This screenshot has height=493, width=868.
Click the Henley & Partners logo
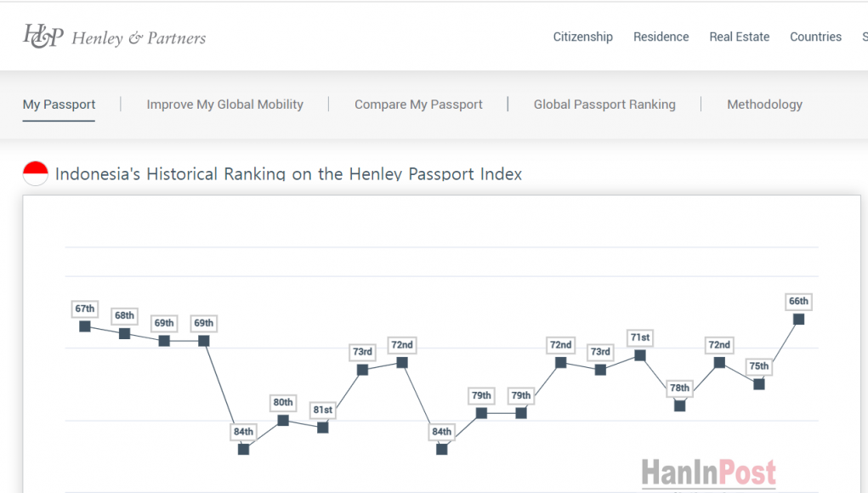[x=114, y=37]
